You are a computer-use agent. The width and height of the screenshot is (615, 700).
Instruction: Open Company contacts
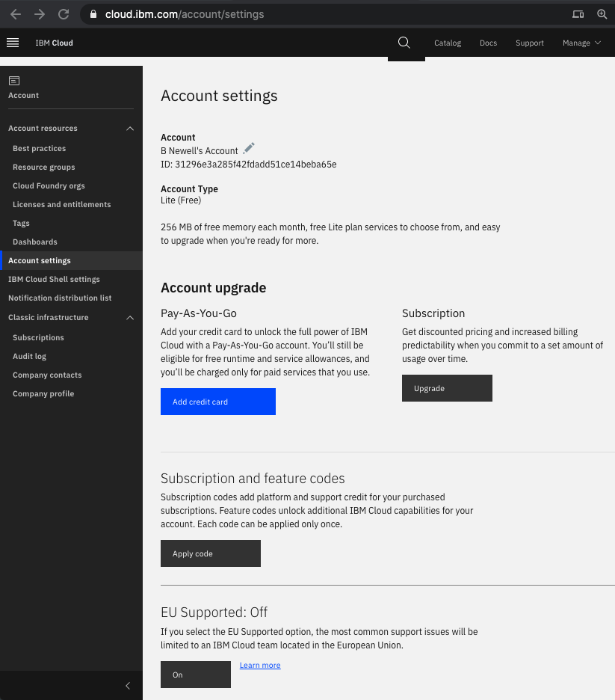pos(47,375)
